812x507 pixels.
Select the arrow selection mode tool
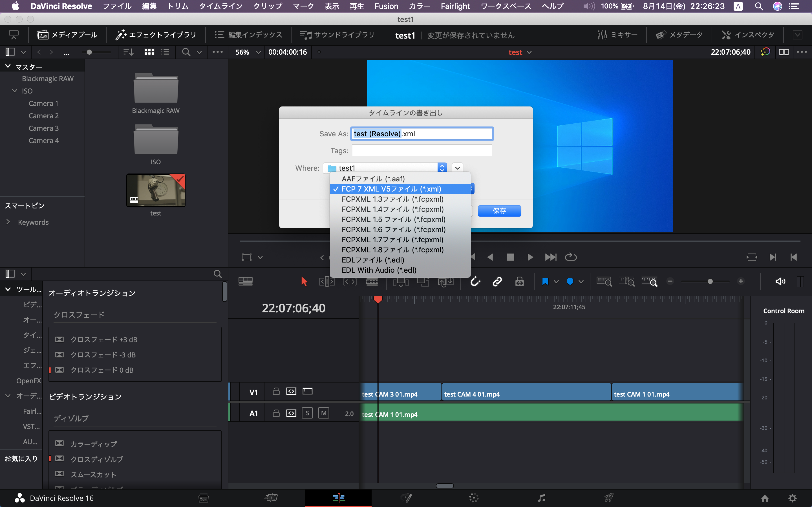pyautogui.click(x=304, y=281)
